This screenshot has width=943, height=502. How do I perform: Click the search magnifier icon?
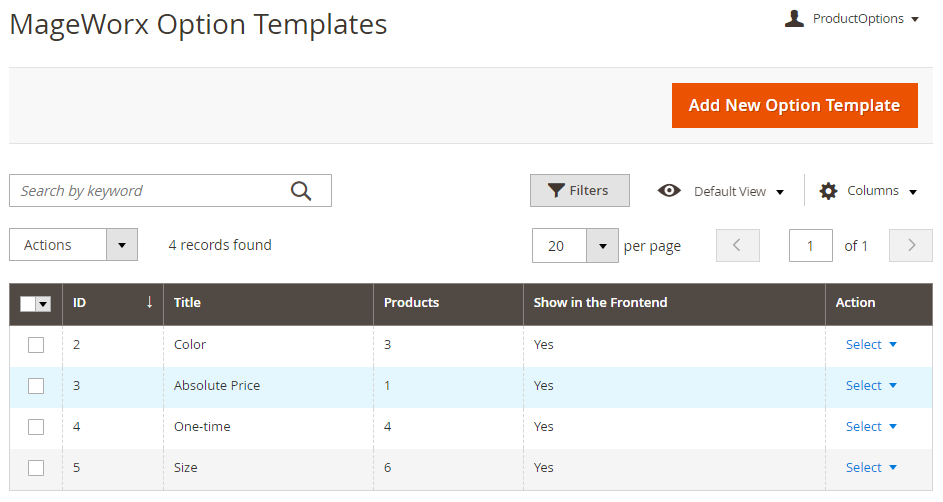(301, 191)
